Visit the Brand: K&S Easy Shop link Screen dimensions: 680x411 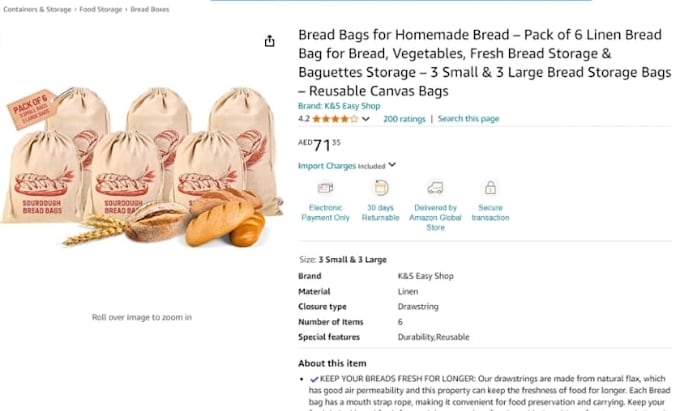[339, 106]
